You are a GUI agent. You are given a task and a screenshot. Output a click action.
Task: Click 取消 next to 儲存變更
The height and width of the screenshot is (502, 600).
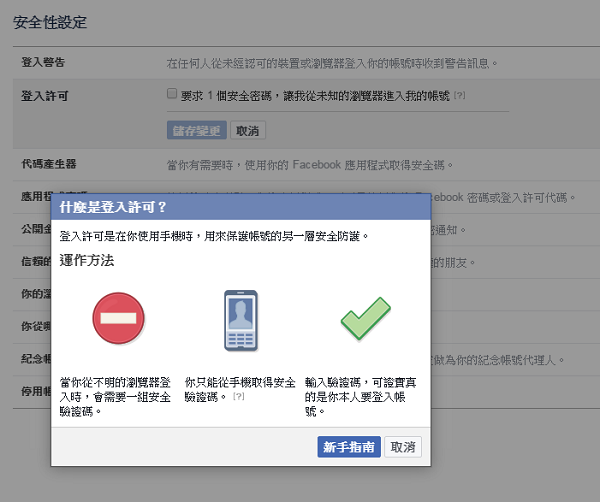tap(248, 130)
